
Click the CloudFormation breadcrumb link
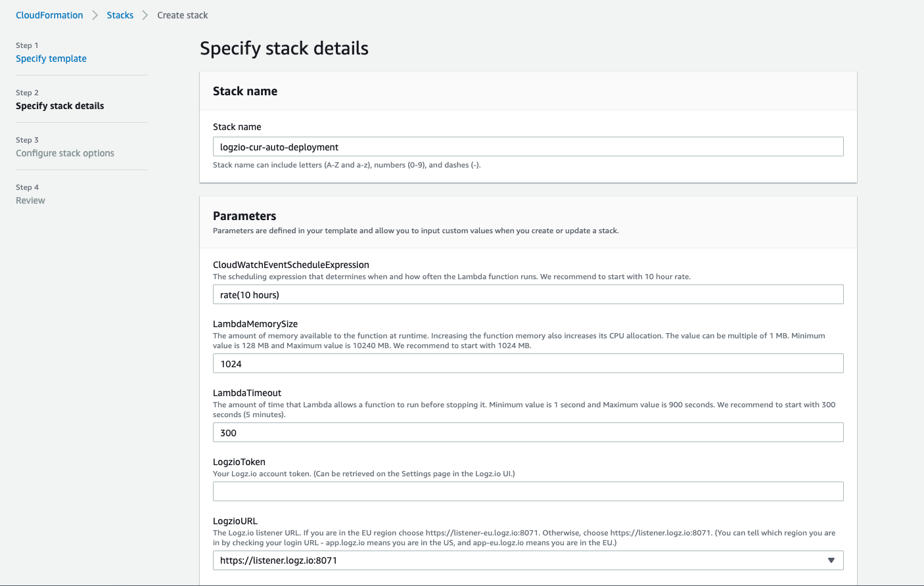point(49,15)
